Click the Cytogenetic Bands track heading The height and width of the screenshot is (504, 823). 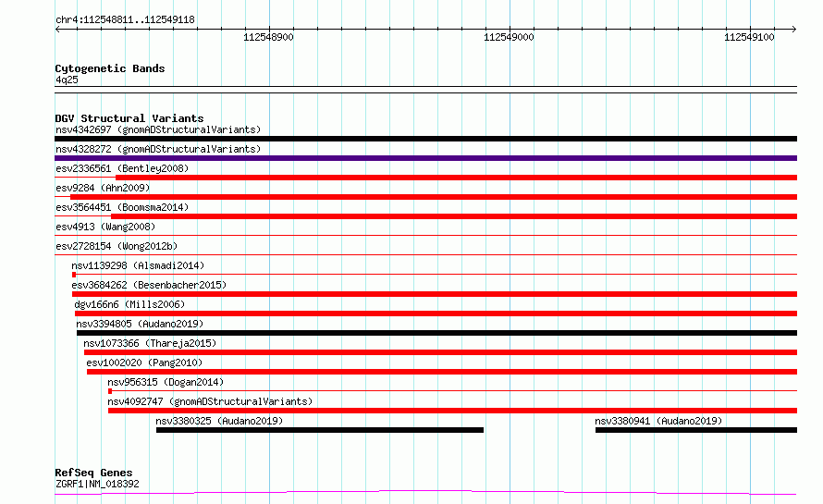pos(110,68)
